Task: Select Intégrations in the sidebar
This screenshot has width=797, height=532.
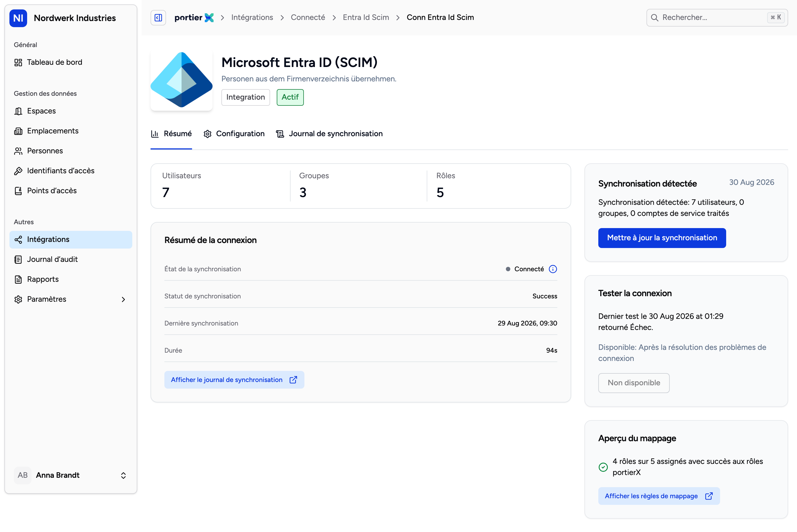Action: pos(71,239)
